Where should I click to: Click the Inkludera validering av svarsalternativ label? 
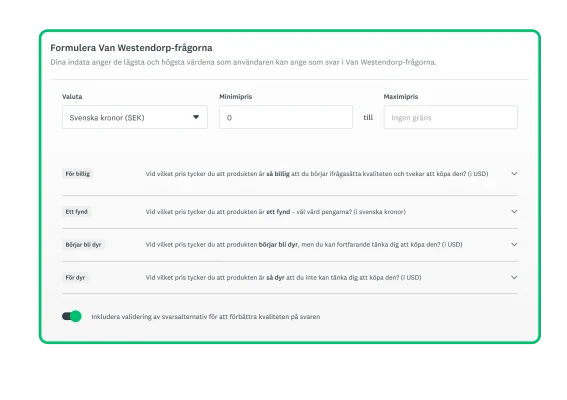tap(206, 317)
